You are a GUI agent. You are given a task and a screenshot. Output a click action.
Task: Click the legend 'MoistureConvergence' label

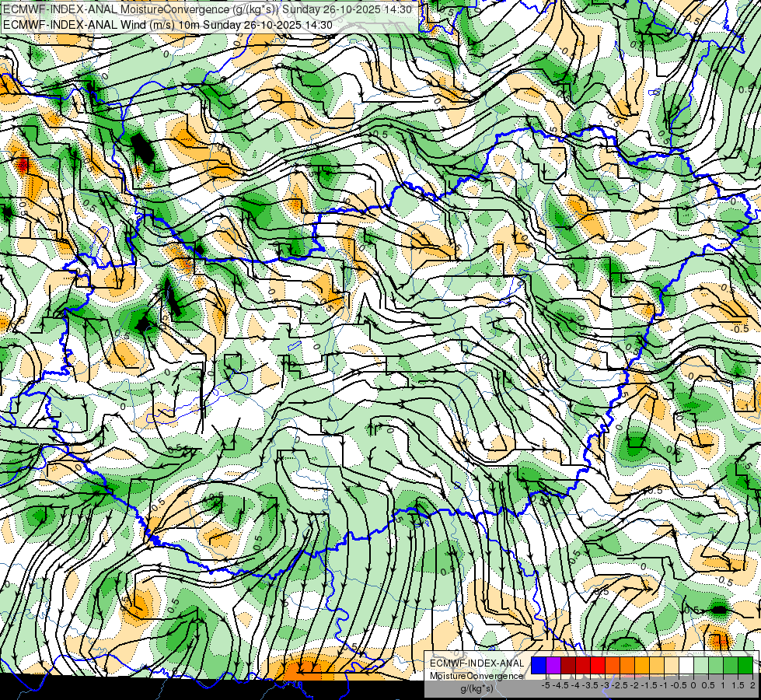pyautogui.click(x=476, y=676)
